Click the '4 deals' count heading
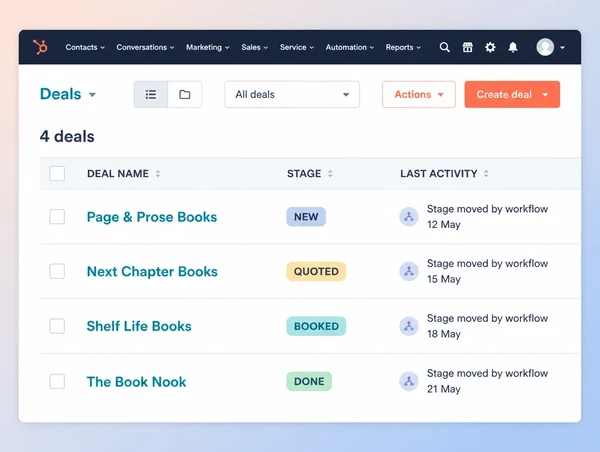This screenshot has width=600, height=452. (67, 136)
